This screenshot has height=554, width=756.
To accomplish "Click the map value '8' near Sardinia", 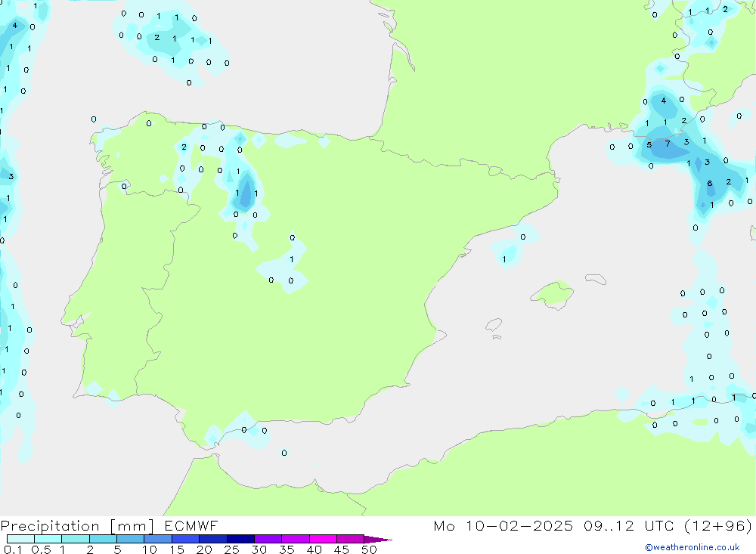I will [x=710, y=183].
